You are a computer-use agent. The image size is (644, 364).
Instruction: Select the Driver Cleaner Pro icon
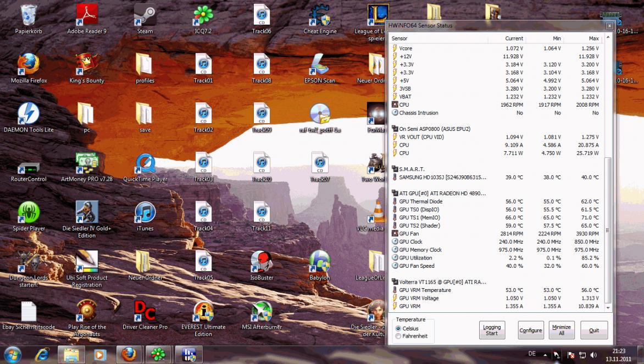pyautogui.click(x=145, y=315)
